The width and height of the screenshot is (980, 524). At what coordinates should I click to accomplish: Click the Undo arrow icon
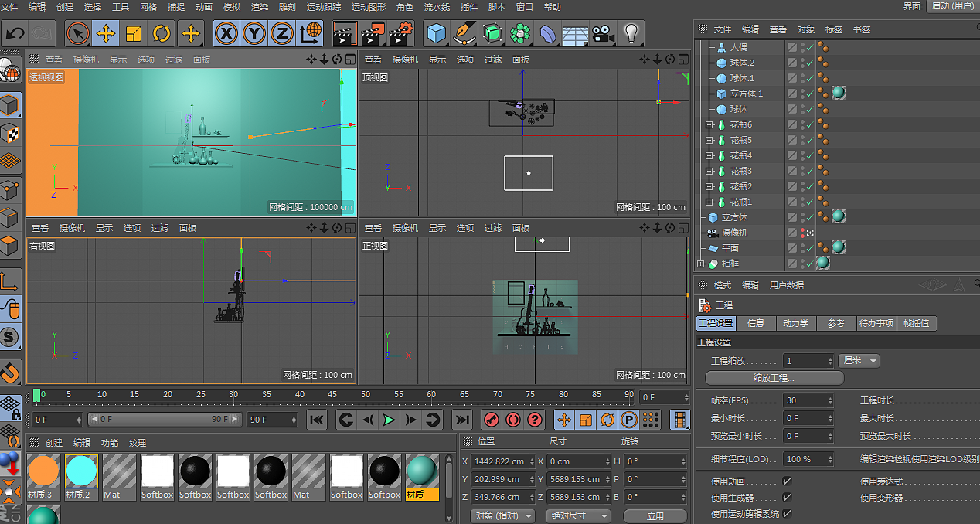15,33
